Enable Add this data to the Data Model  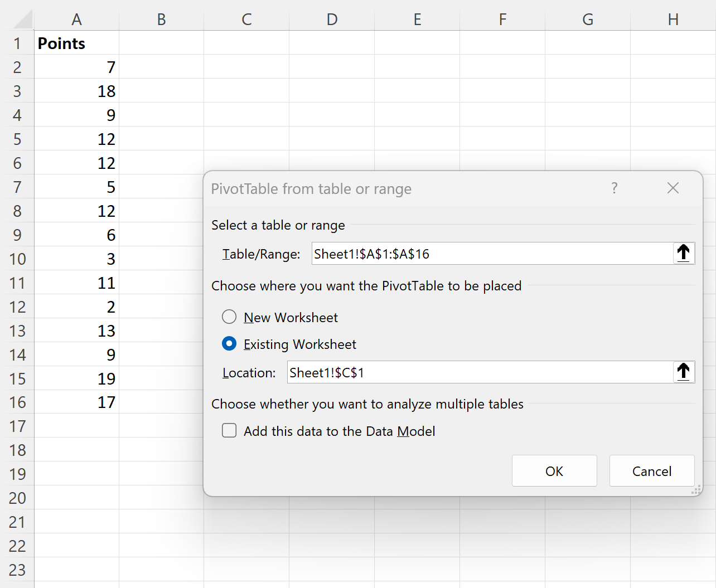pyautogui.click(x=229, y=431)
